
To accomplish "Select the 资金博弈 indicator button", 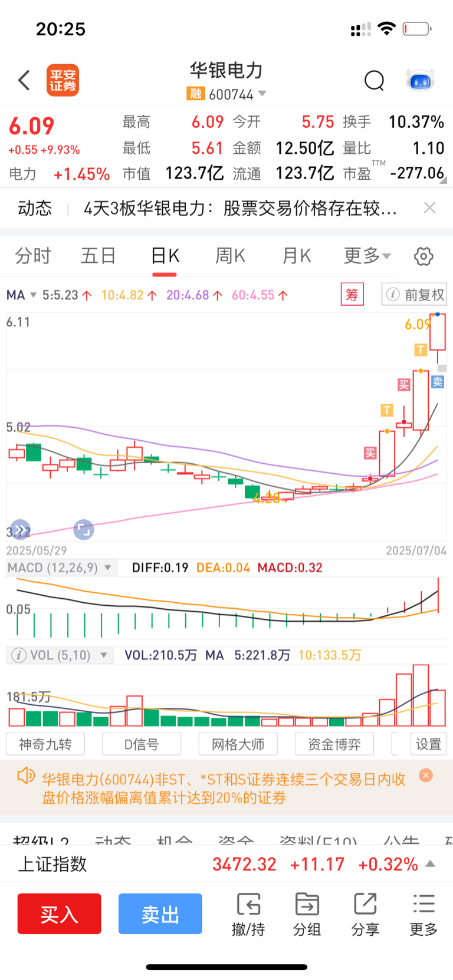I will pos(334,744).
